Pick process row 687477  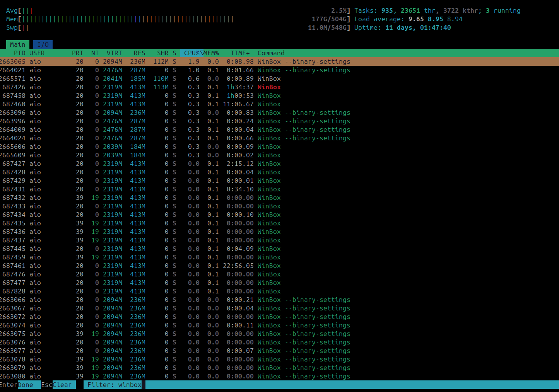[279, 283]
